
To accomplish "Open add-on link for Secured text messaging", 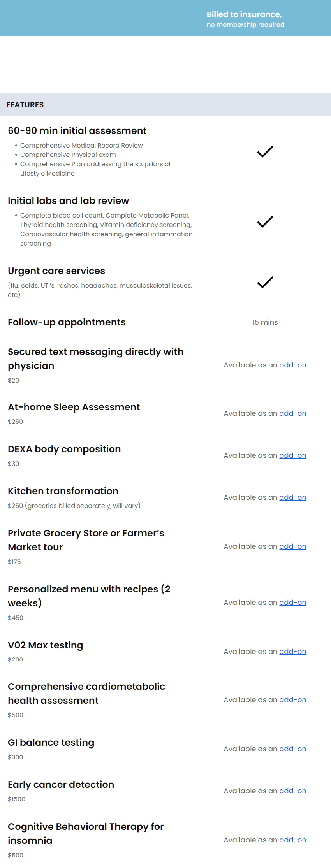I will coord(293,365).
